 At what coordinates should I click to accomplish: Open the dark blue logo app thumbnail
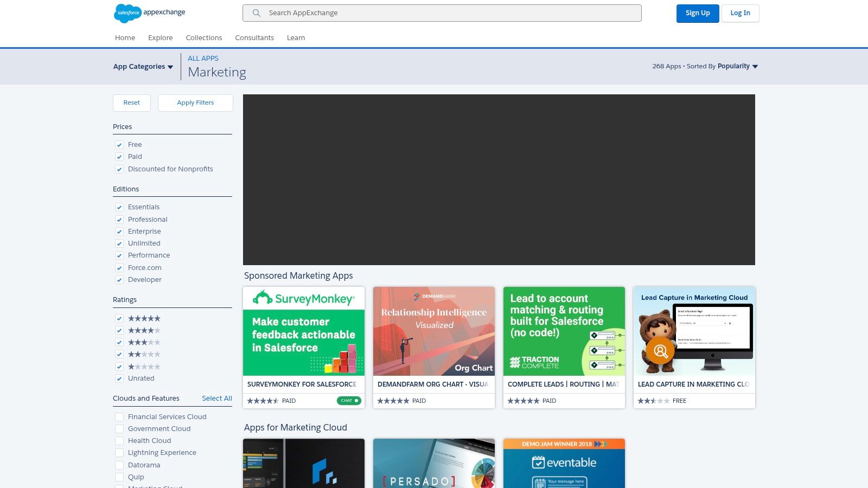coord(304,464)
